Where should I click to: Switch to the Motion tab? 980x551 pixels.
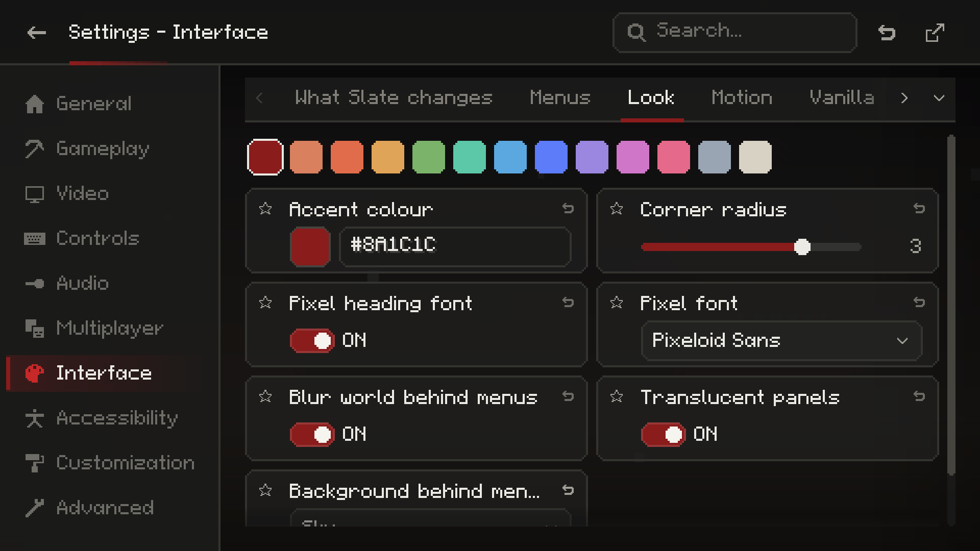742,97
